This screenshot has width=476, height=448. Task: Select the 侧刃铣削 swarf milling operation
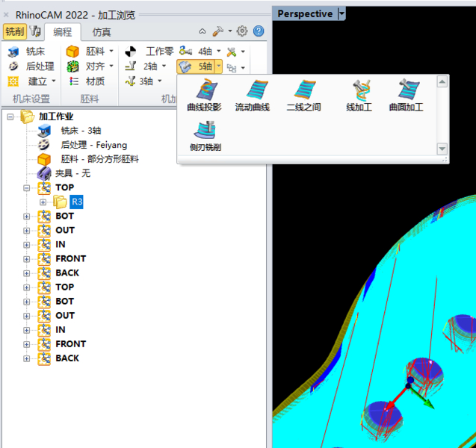tap(205, 135)
